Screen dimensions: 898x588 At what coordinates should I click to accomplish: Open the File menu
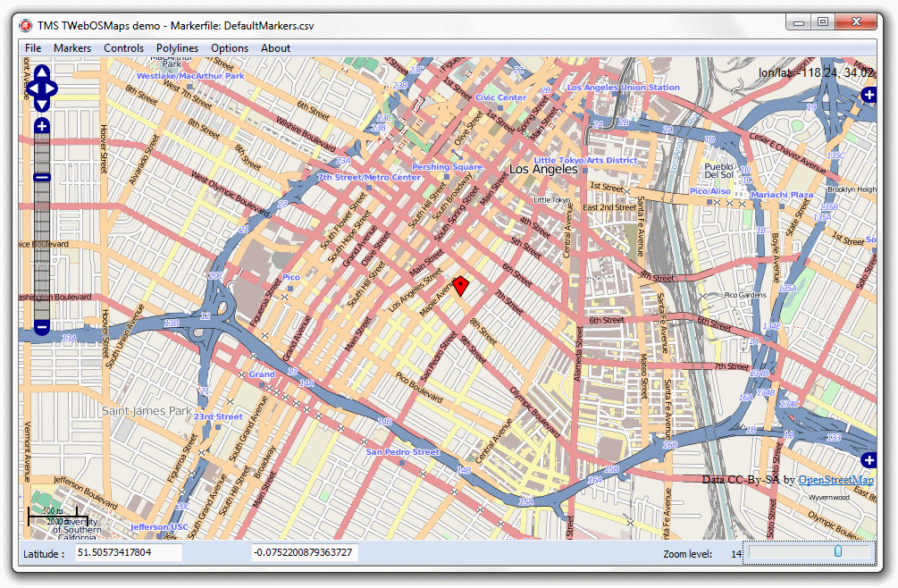point(33,47)
